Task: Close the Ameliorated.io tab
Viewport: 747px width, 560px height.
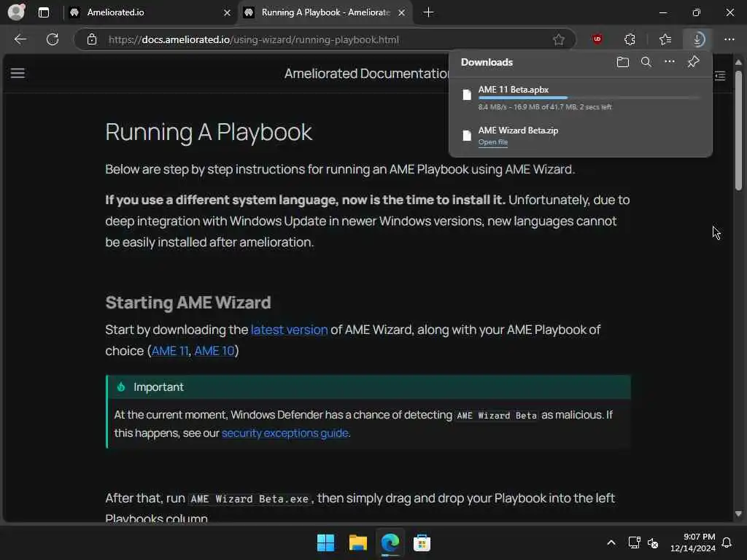Action: click(228, 12)
